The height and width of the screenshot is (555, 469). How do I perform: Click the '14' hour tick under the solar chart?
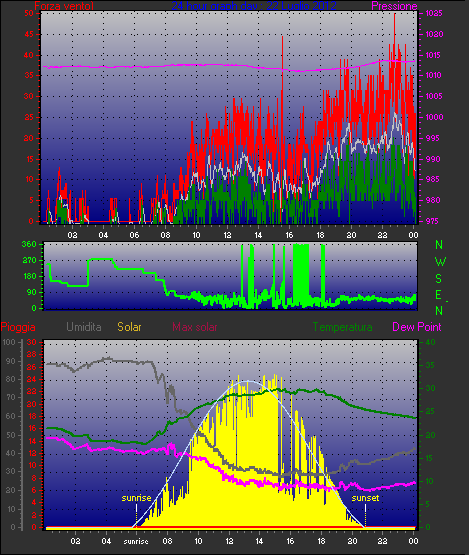coord(259,541)
